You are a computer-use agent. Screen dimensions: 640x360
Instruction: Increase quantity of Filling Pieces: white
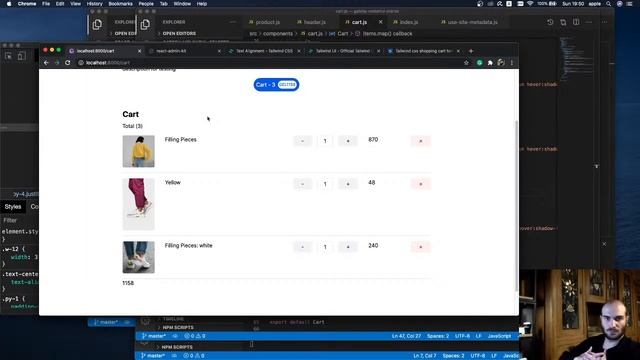(348, 247)
